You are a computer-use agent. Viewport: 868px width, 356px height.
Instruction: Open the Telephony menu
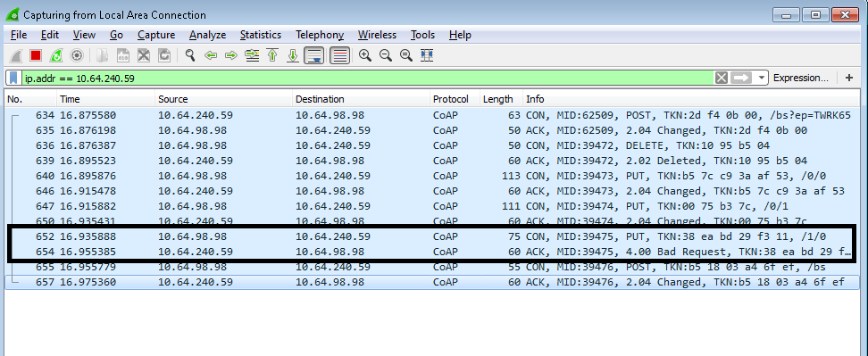(320, 35)
